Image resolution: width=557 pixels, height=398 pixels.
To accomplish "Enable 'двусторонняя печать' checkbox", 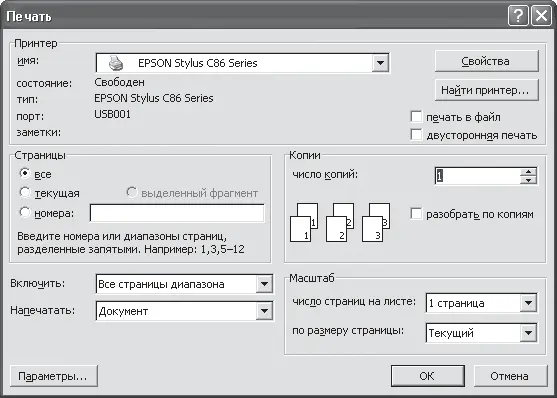I will tap(416, 135).
